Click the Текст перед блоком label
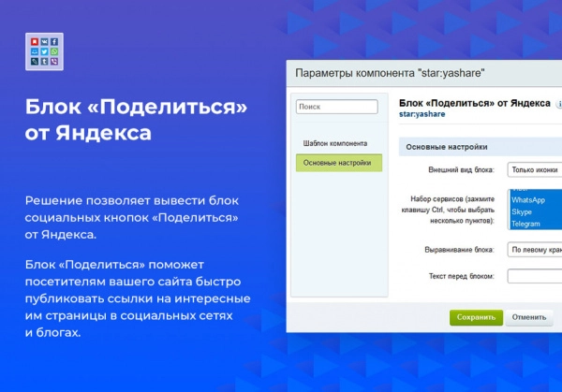This screenshot has width=562, height=392. click(x=462, y=276)
